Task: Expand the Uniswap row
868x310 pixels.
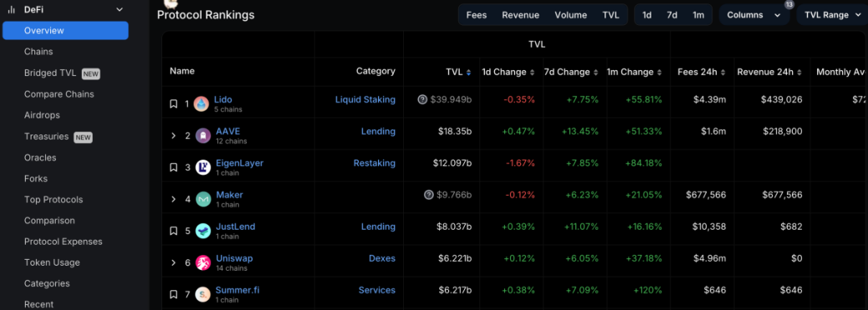Action: pos(173,262)
